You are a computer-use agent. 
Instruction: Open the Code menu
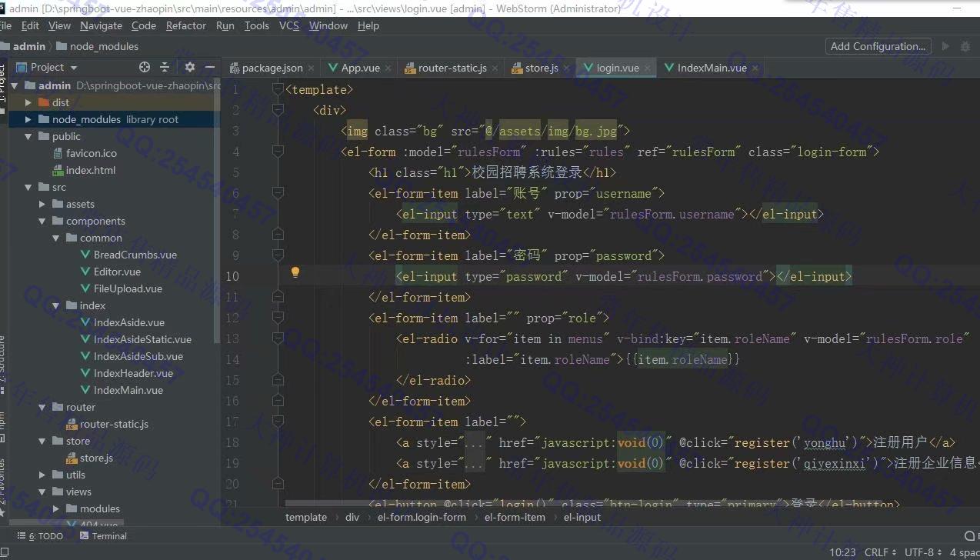(x=144, y=25)
